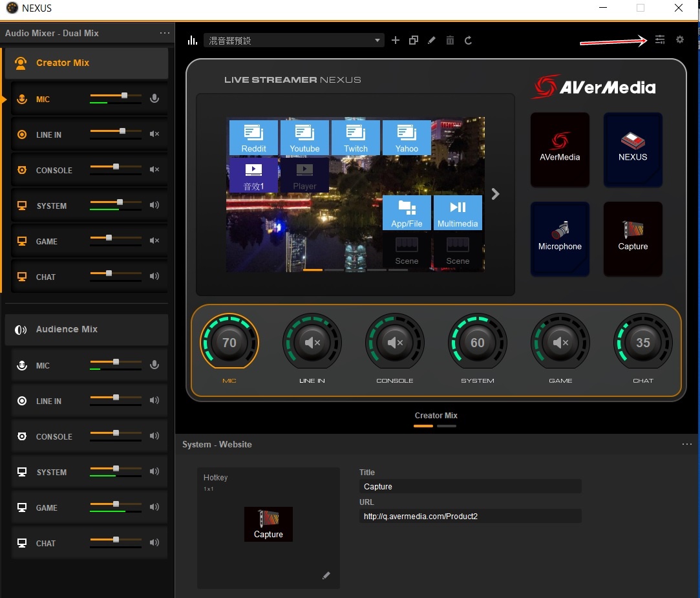Reset the preset with the refresh icon
The image size is (700, 598).
coord(469,41)
